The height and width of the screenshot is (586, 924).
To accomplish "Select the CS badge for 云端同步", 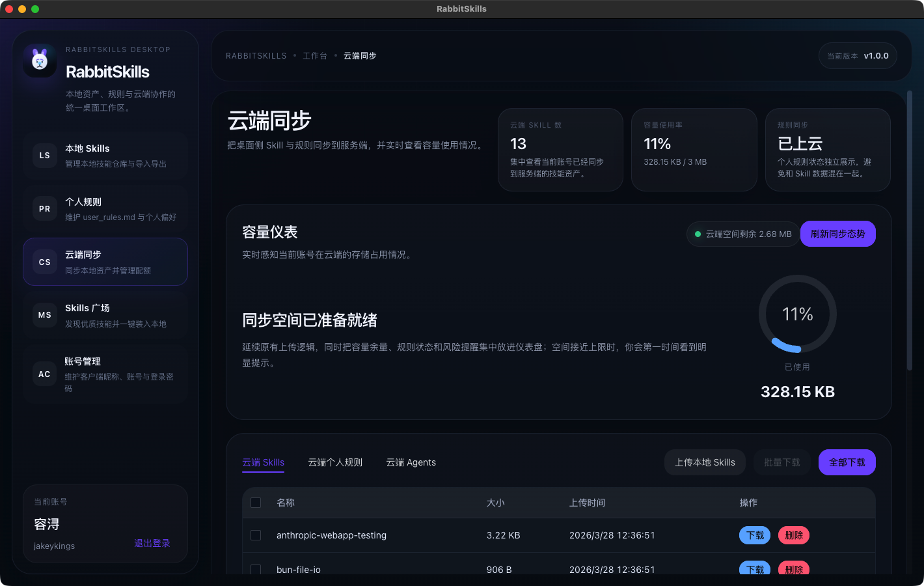I will [x=44, y=262].
